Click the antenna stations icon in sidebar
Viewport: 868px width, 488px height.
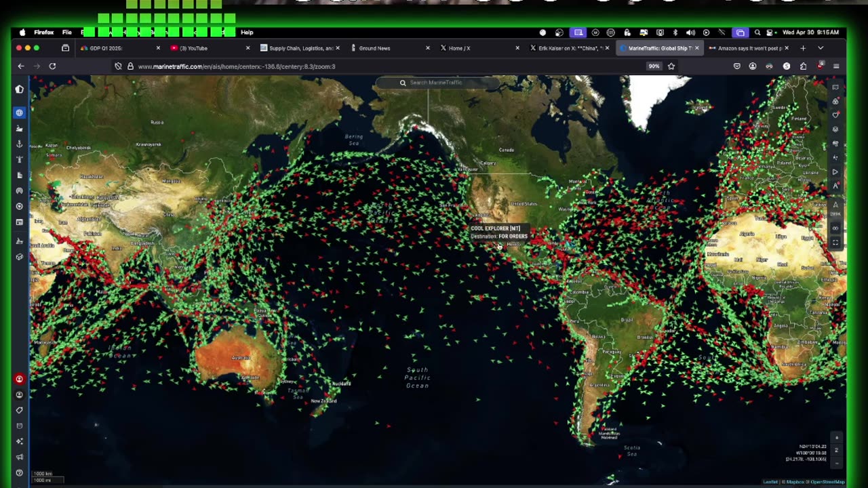pos(19,190)
